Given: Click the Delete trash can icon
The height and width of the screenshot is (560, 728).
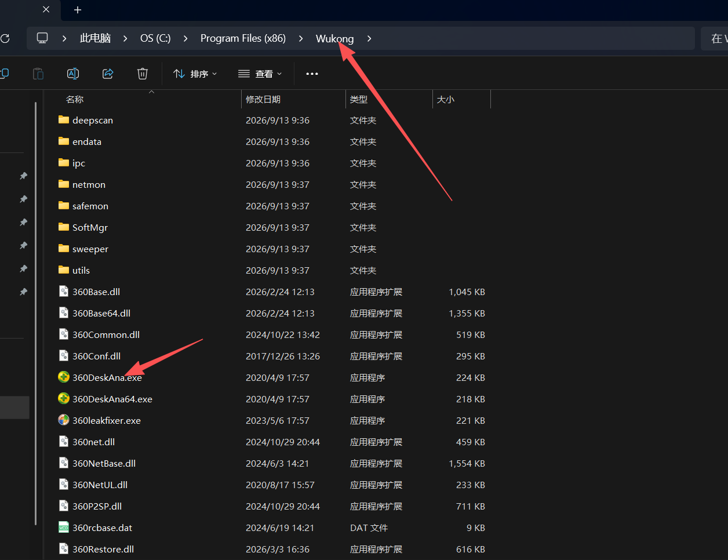Looking at the screenshot, I should [143, 74].
